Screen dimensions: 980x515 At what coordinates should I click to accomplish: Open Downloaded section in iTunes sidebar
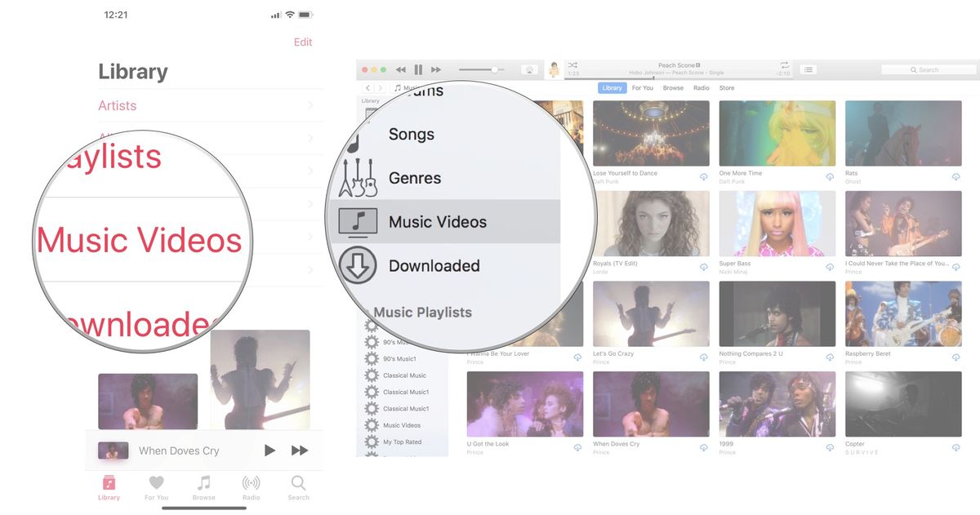click(434, 265)
